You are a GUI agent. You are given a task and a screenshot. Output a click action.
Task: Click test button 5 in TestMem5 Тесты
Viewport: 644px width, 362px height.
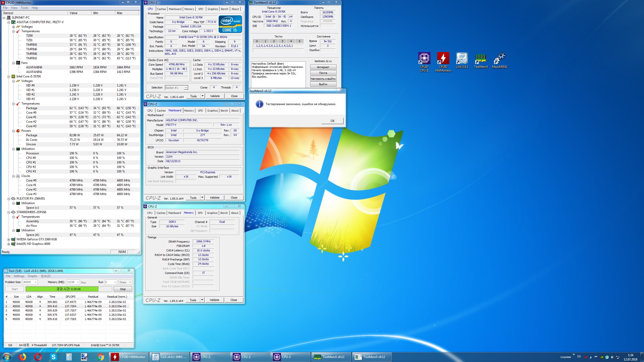(x=299, y=41)
